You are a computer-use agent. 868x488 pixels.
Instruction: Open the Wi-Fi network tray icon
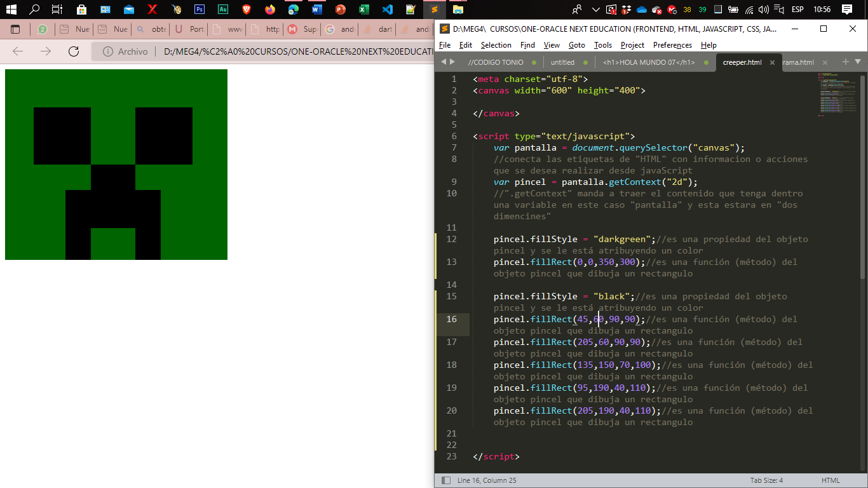coord(749,10)
